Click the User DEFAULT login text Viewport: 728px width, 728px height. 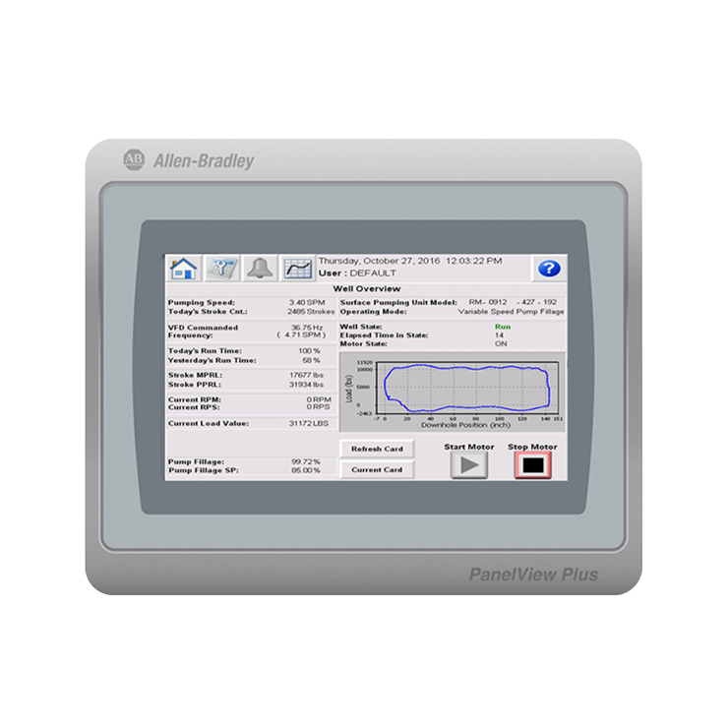[357, 273]
